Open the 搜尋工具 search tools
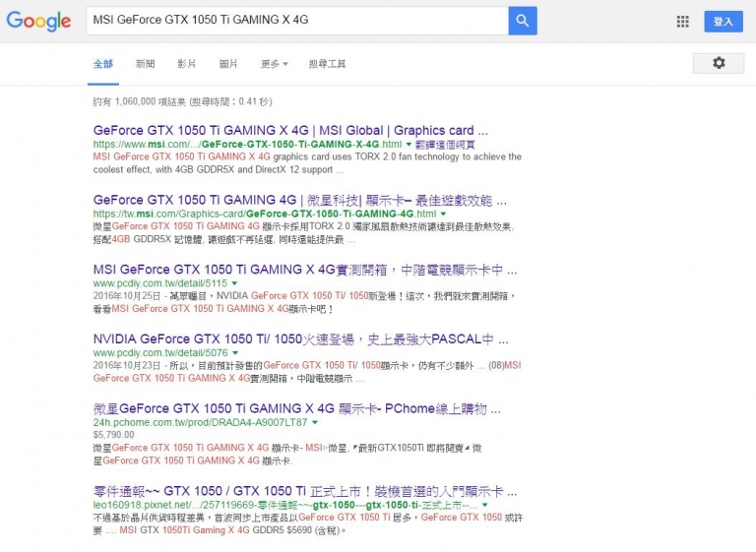The image size is (756, 552). tap(328, 64)
